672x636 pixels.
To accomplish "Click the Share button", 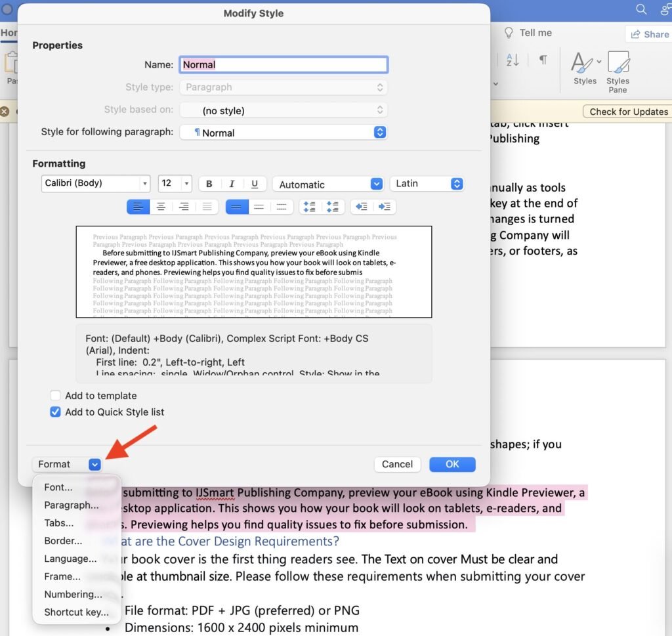I will (x=650, y=34).
